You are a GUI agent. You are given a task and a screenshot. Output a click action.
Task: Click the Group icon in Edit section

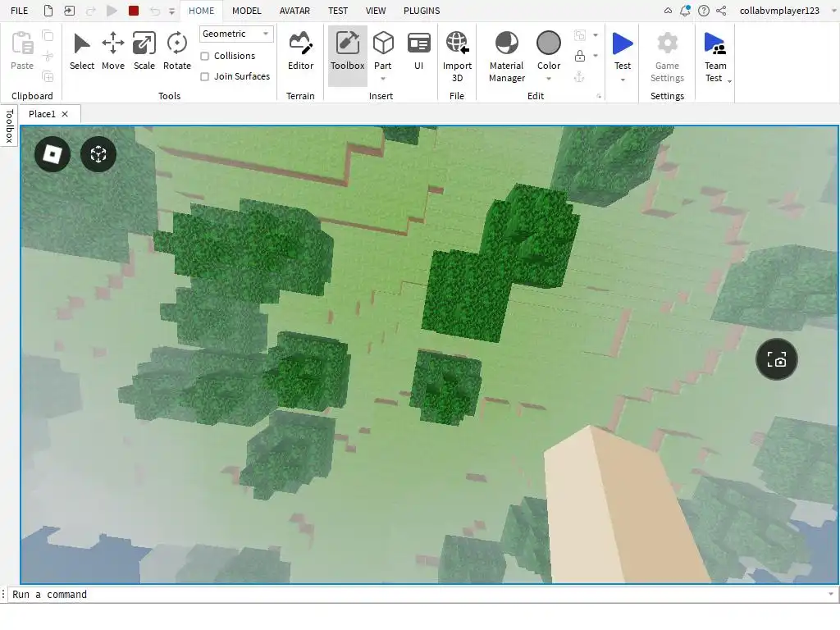(x=580, y=35)
